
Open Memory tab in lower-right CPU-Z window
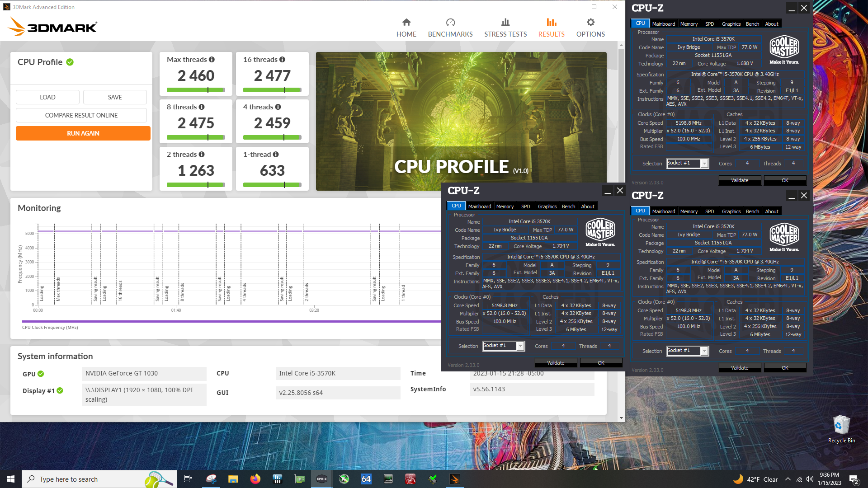tap(689, 211)
